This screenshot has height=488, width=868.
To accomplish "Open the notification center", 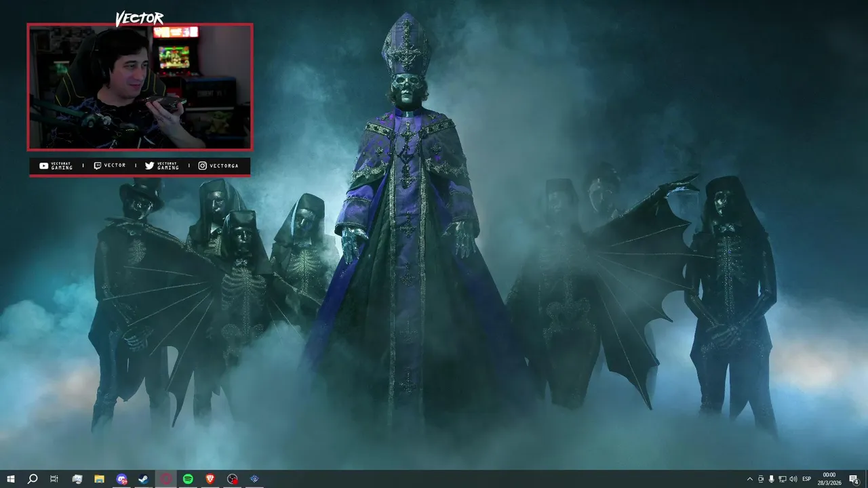I will point(854,479).
